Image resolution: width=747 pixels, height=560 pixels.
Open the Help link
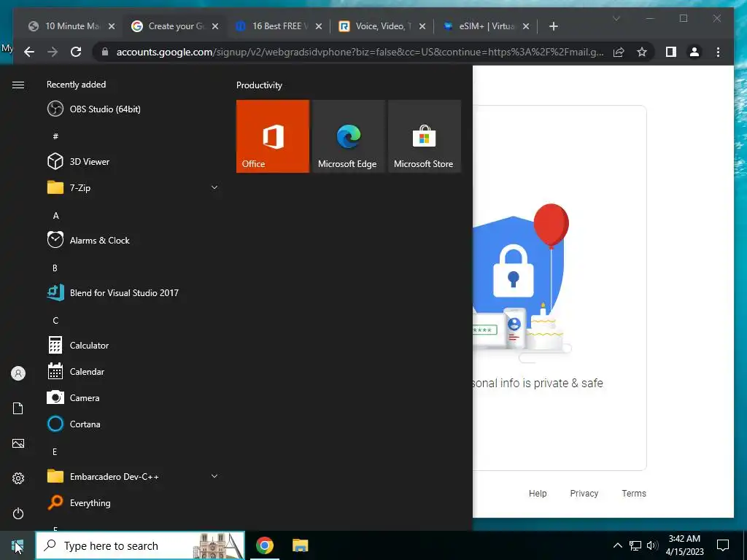538,494
